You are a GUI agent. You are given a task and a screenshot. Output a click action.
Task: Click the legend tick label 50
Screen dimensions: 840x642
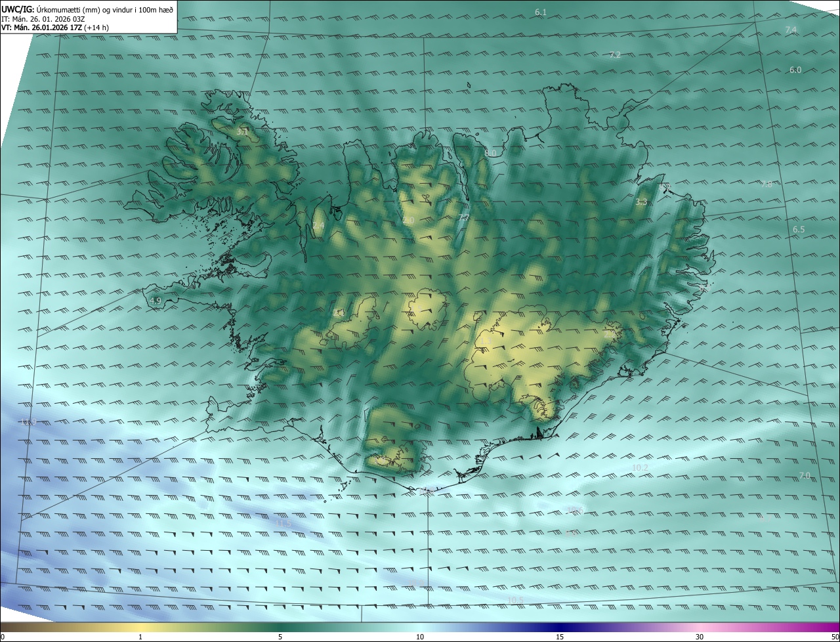point(835,637)
